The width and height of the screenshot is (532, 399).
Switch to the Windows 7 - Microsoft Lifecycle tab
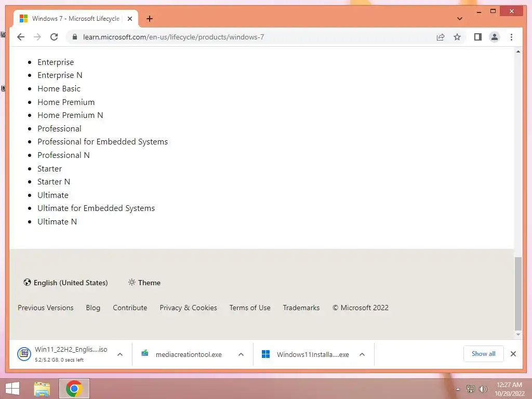coord(76,19)
